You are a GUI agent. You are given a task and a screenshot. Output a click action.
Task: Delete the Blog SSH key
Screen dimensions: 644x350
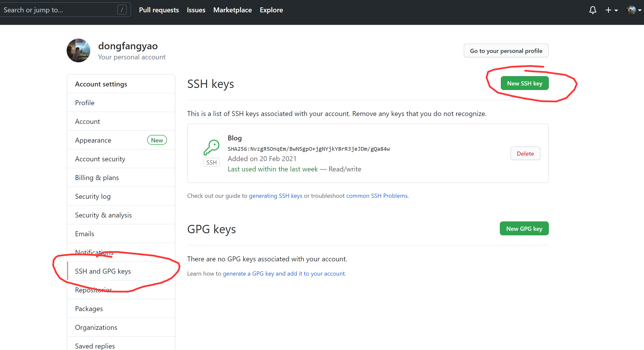[x=525, y=153]
